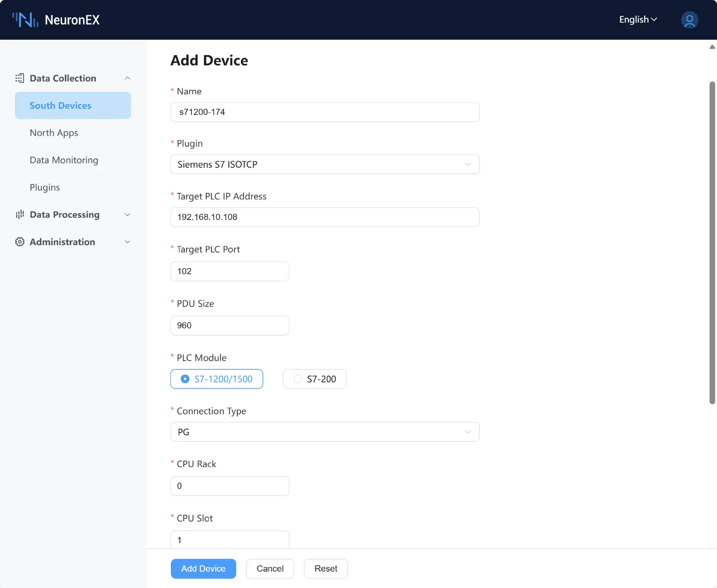Expand the Administration section chevron
Viewport: 717px width, 588px height.
[127, 242]
